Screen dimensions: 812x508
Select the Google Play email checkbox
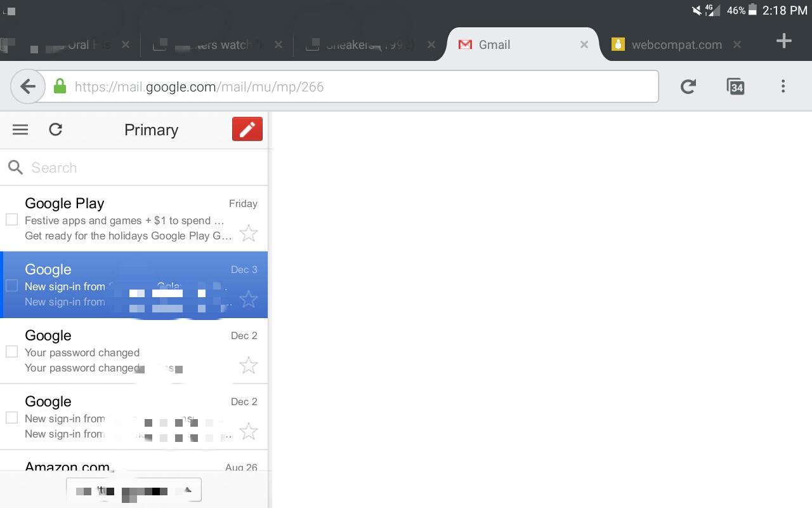[11, 220]
